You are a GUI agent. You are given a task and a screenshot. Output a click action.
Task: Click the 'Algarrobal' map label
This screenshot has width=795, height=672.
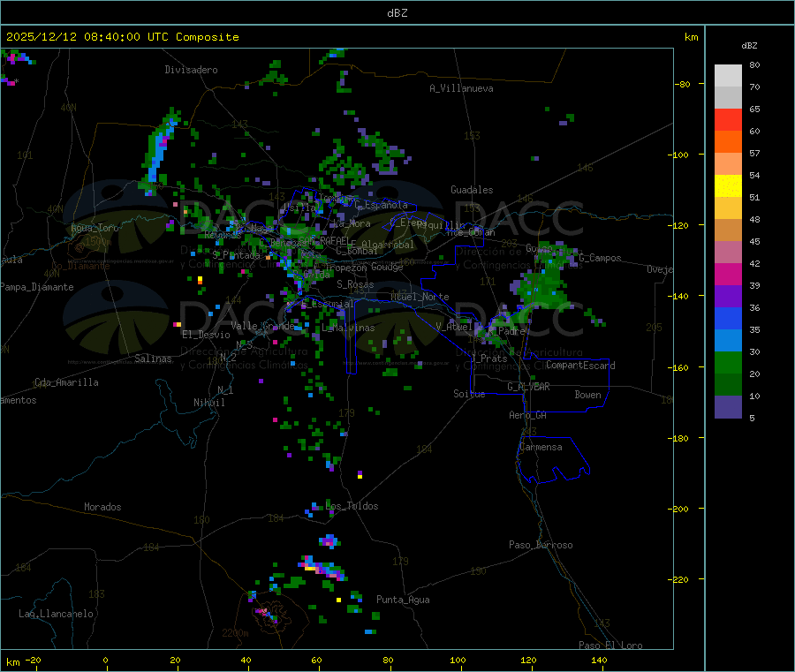coord(388,245)
